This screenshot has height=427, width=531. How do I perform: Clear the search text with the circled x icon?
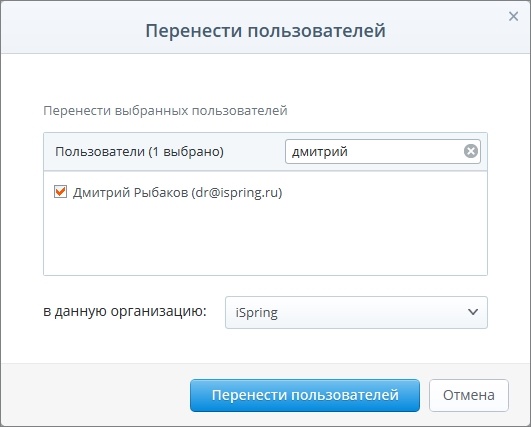[471, 151]
